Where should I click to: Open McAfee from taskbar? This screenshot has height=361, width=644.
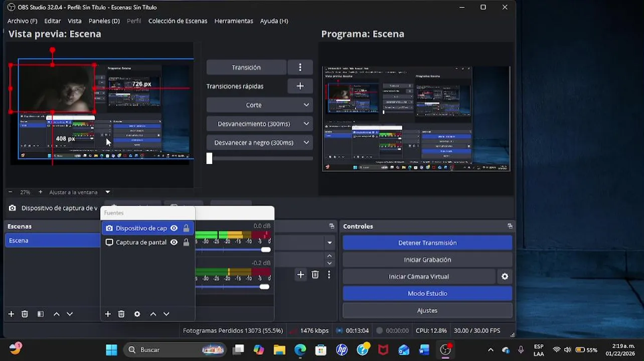point(383,350)
